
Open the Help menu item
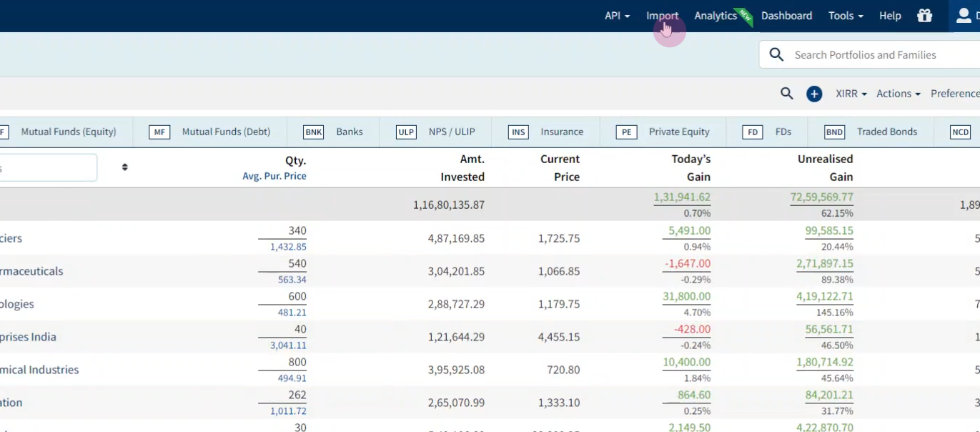tap(890, 16)
